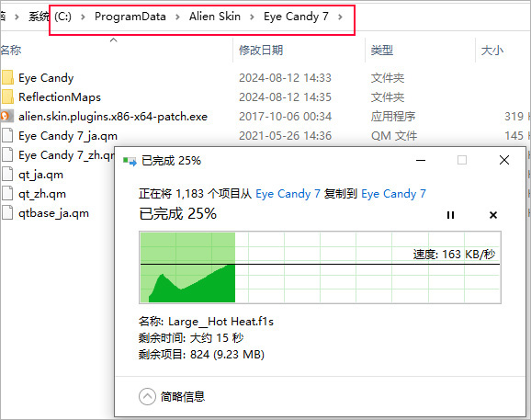Select qt_ja.qm file name

[40, 175]
